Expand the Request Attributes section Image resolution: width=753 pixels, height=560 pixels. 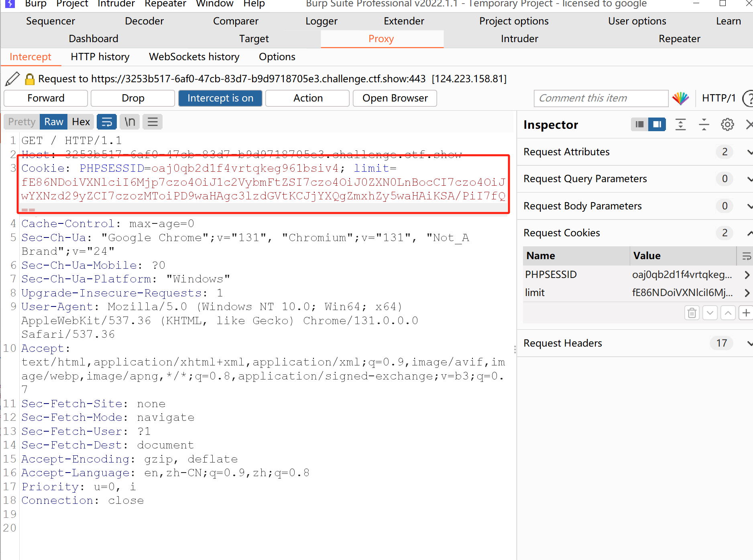749,152
